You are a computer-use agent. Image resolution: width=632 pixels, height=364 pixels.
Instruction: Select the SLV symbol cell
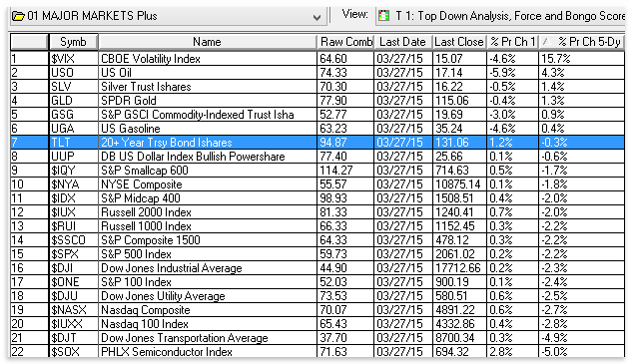point(73,87)
